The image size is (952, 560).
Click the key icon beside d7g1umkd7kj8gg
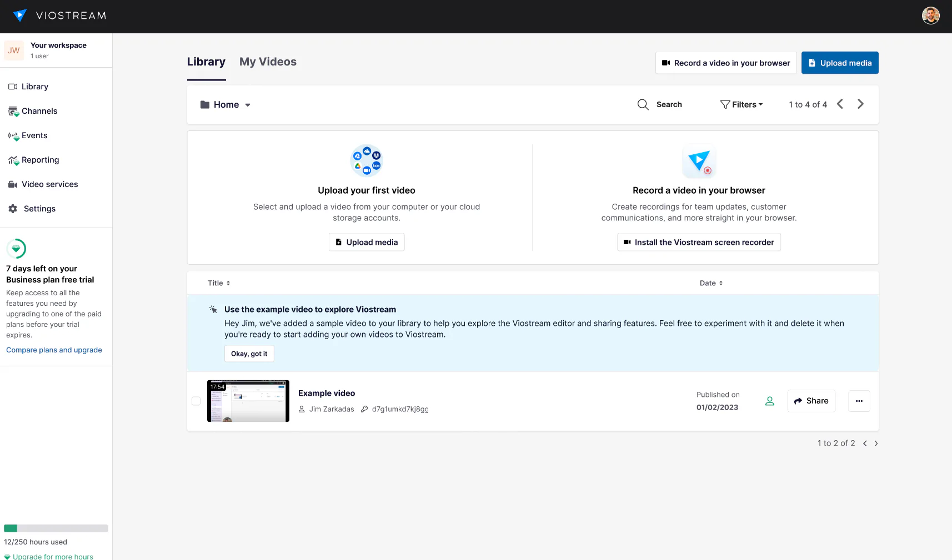(364, 409)
